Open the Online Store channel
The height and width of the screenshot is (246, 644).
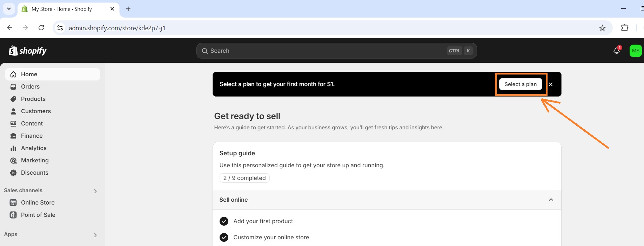38,202
